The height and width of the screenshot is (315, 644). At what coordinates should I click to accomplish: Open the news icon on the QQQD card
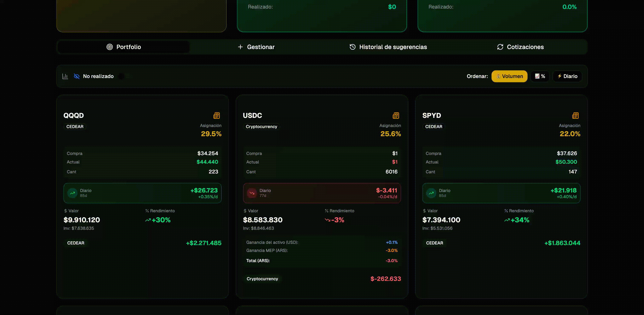pyautogui.click(x=217, y=115)
